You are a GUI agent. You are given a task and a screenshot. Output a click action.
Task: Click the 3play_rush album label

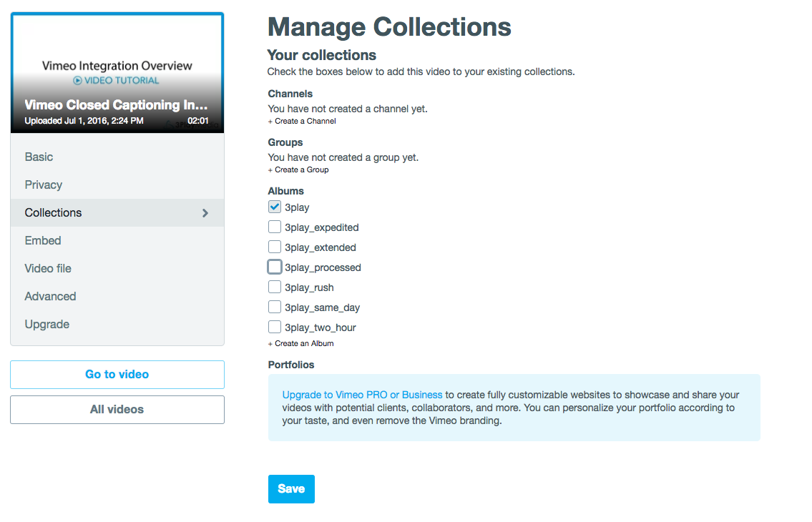pyautogui.click(x=309, y=288)
